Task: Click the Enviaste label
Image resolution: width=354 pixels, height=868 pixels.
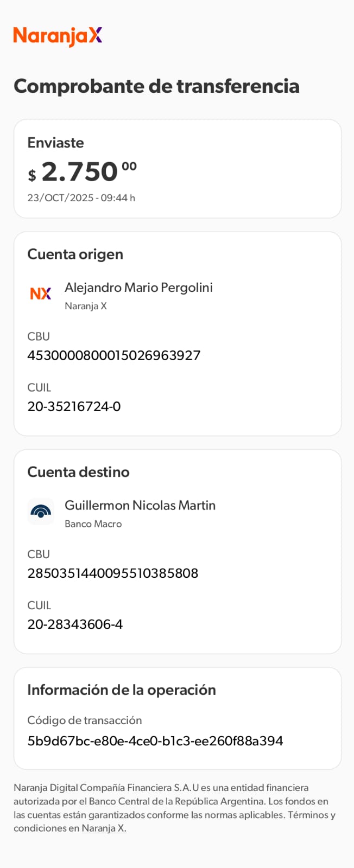Action: tap(55, 143)
